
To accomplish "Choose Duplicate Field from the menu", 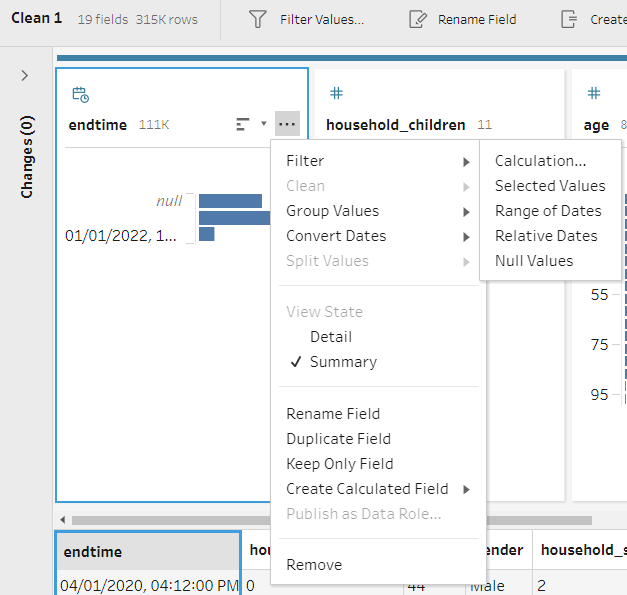I will pyautogui.click(x=338, y=439).
